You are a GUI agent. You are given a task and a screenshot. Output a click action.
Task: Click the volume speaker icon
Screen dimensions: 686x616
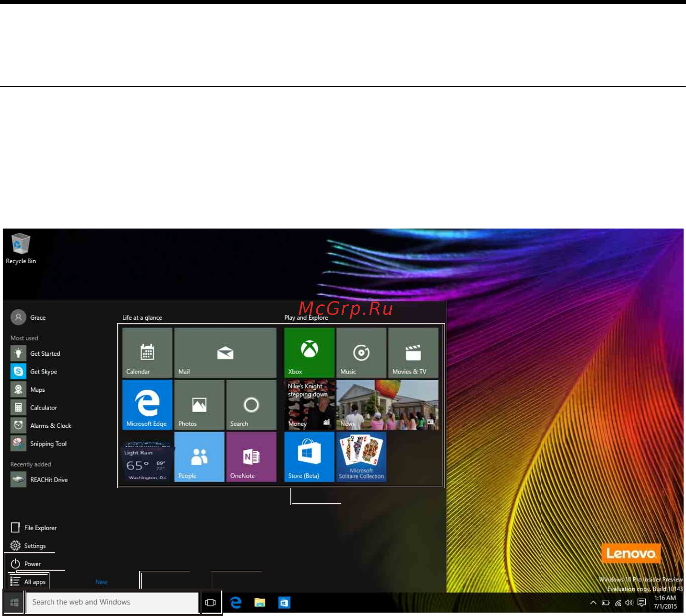click(x=629, y=603)
